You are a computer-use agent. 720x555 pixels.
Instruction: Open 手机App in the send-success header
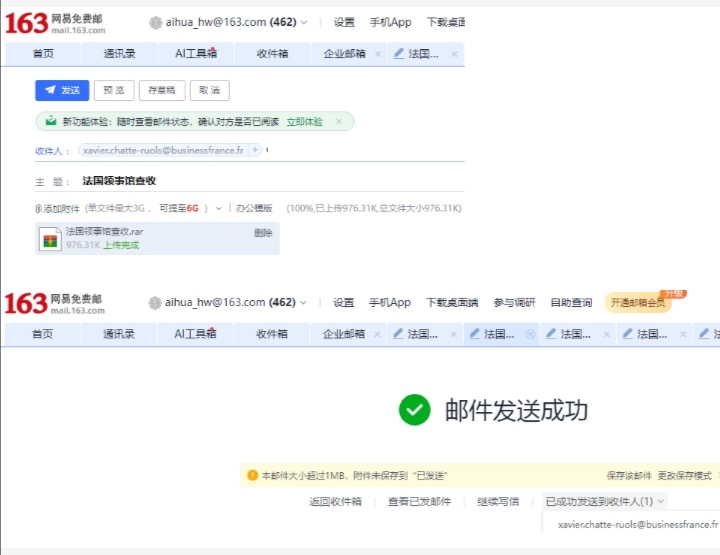(x=390, y=303)
